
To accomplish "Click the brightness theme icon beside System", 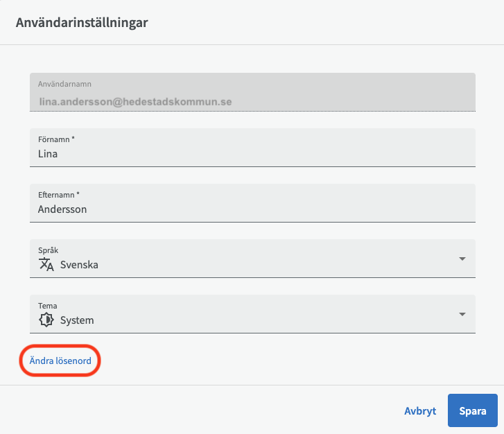I will (46, 320).
